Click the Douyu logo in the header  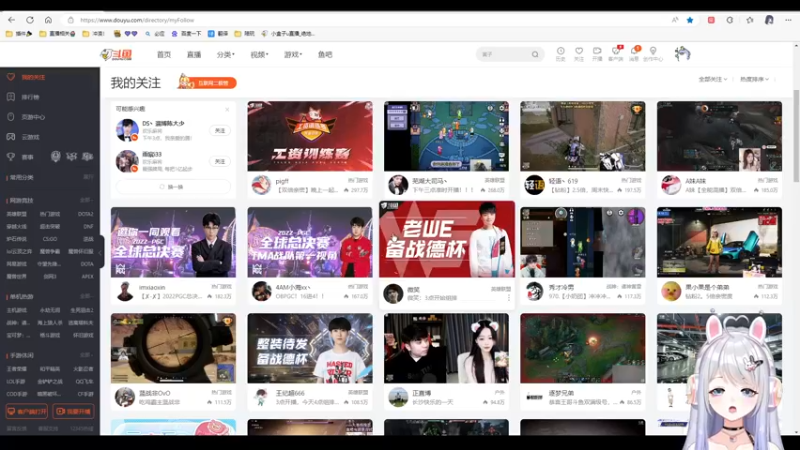[x=116, y=54]
